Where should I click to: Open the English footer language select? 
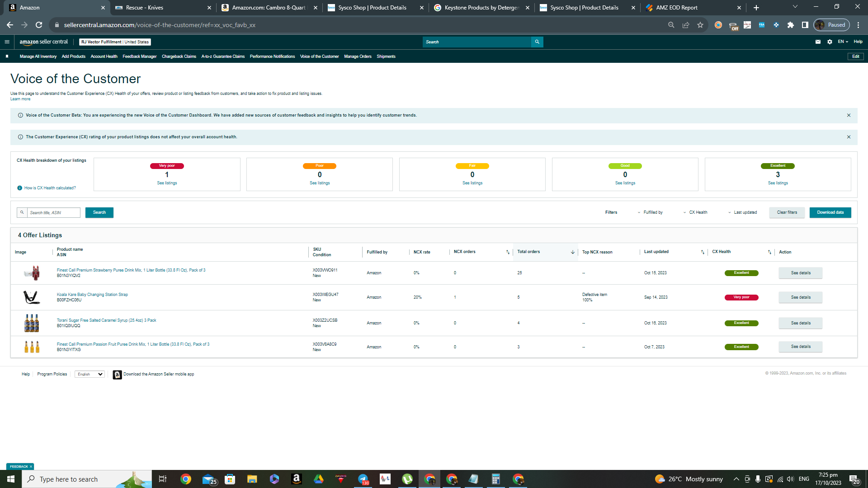click(90, 374)
